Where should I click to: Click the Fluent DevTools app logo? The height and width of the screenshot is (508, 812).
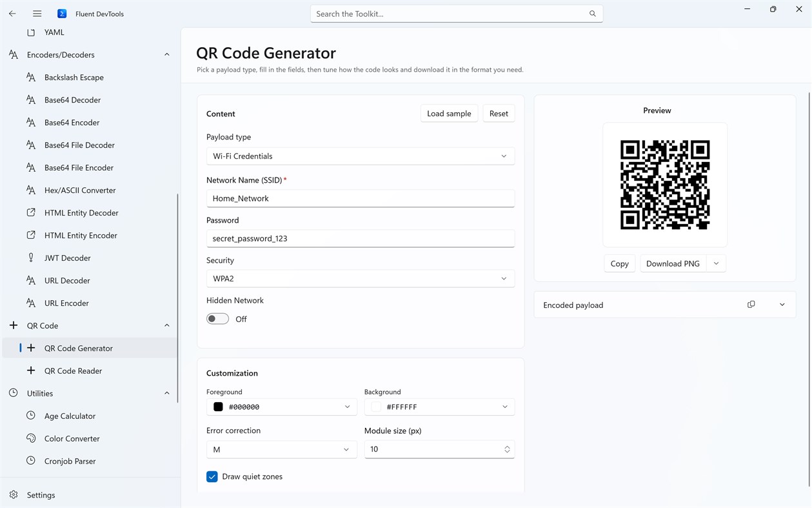pyautogui.click(x=62, y=14)
